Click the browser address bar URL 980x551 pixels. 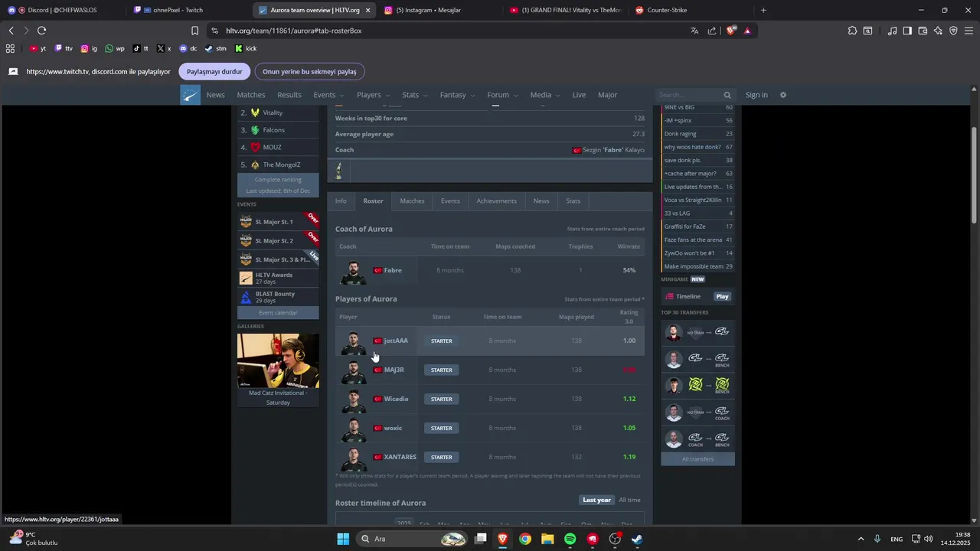[x=294, y=31]
